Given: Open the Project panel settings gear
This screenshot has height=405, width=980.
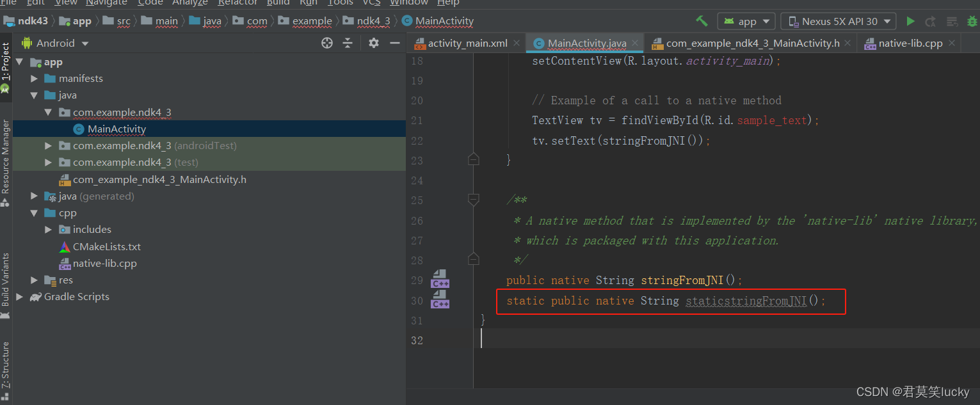Looking at the screenshot, I should [374, 43].
